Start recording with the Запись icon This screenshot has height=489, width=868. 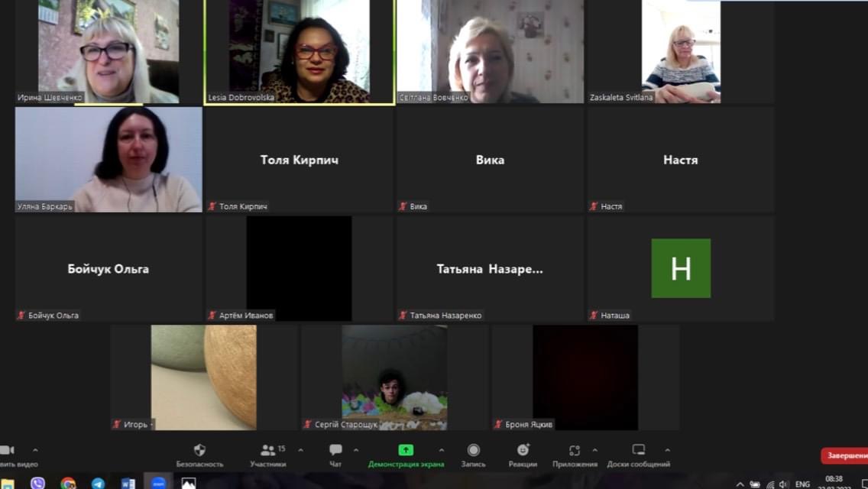pyautogui.click(x=473, y=451)
